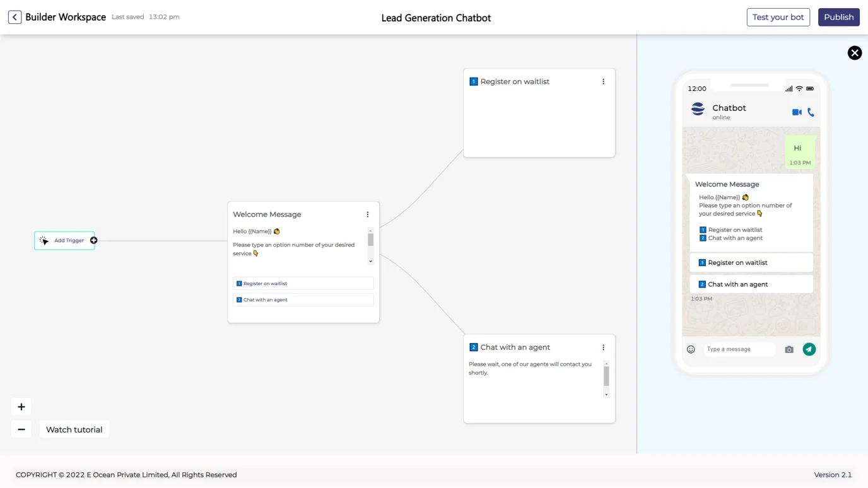868x488 pixels.
Task: Click the plus connector on Add Trigger
Action: coord(93,240)
